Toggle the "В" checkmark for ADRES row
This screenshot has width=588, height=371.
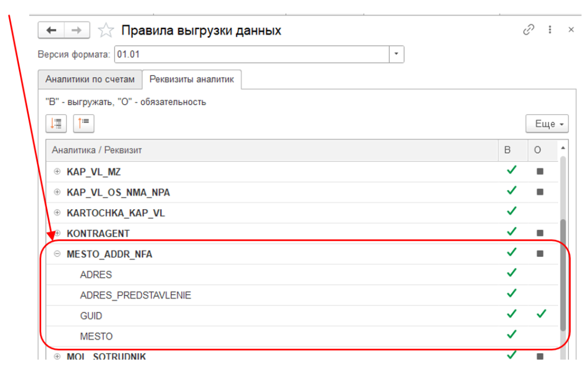click(x=511, y=273)
